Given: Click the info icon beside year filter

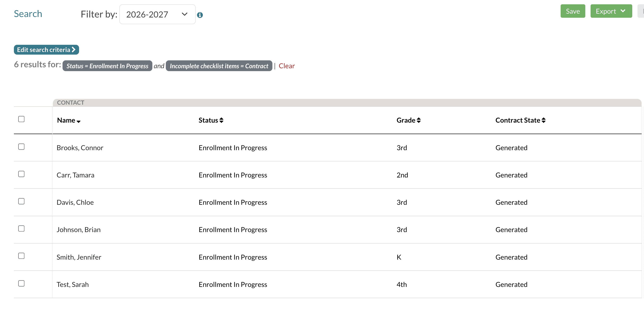Looking at the screenshot, I should (200, 15).
